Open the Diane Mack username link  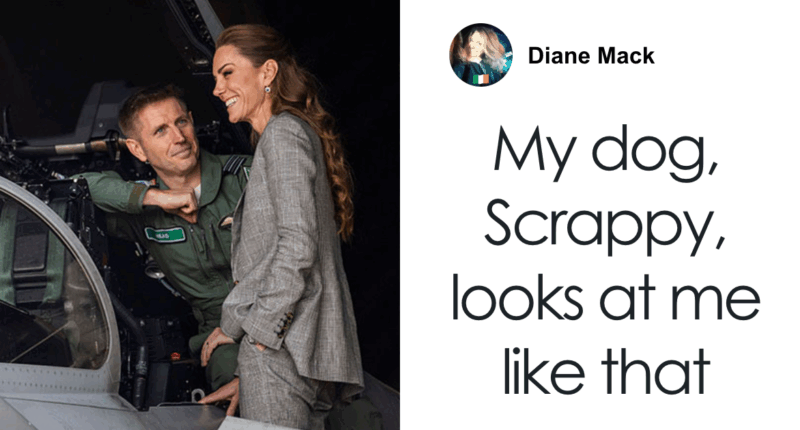pyautogui.click(x=591, y=56)
